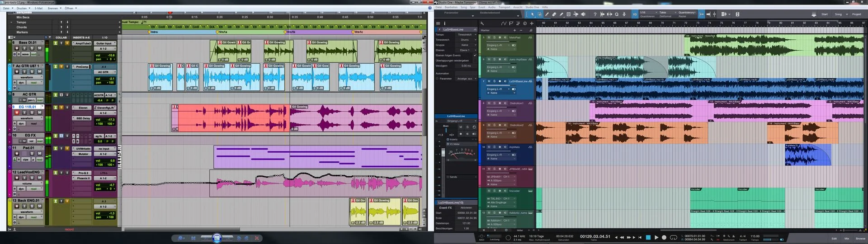Screen dimensions: 868x244
Task: Open the inspector 'i' icon
Action: pos(445,23)
